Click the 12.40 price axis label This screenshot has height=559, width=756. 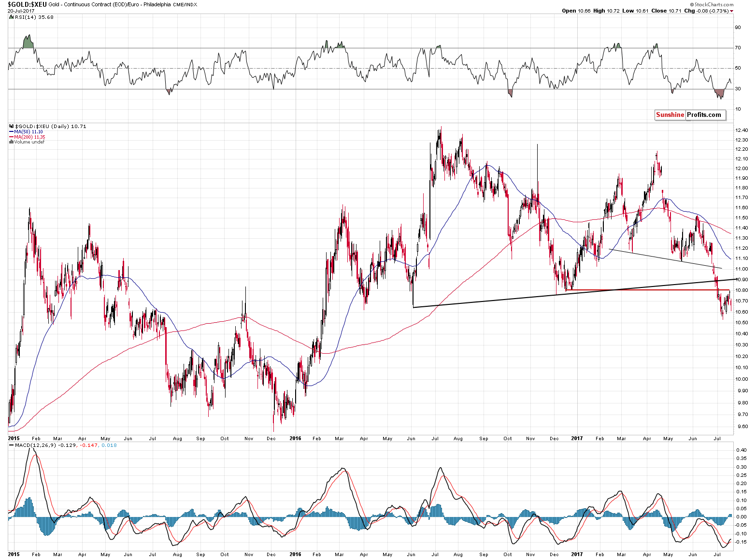(742, 130)
